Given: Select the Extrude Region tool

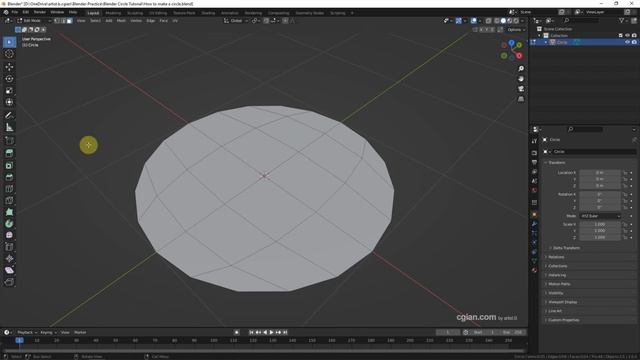Looking at the screenshot, I should click(9, 153).
